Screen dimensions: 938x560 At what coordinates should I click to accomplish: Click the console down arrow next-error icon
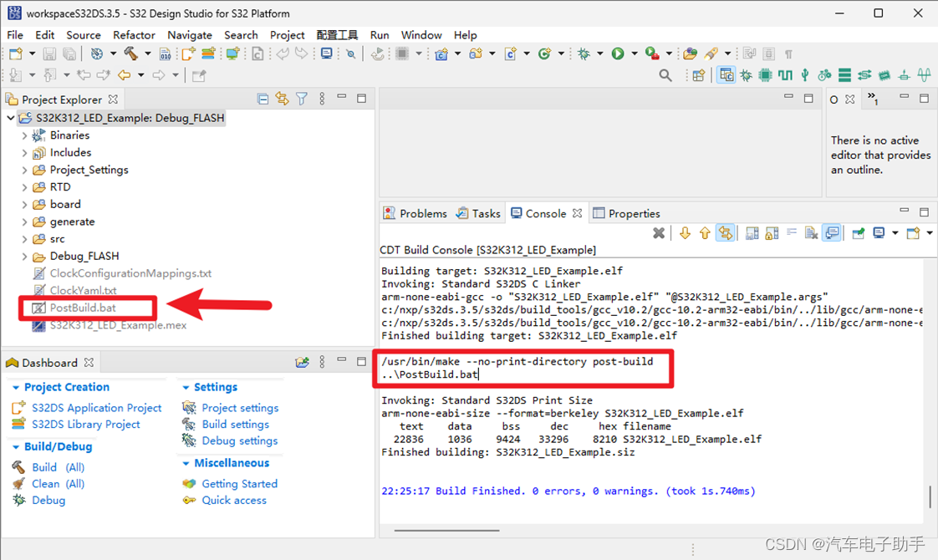pyautogui.click(x=685, y=233)
